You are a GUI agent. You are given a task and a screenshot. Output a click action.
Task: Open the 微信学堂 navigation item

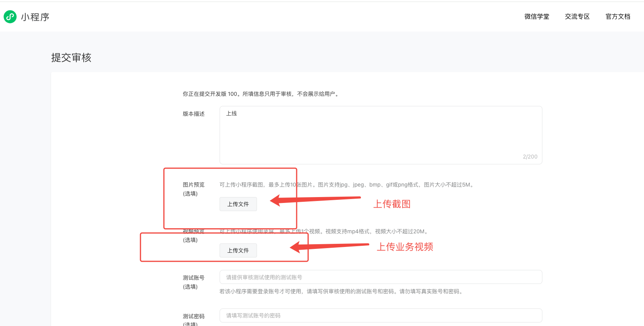click(537, 16)
